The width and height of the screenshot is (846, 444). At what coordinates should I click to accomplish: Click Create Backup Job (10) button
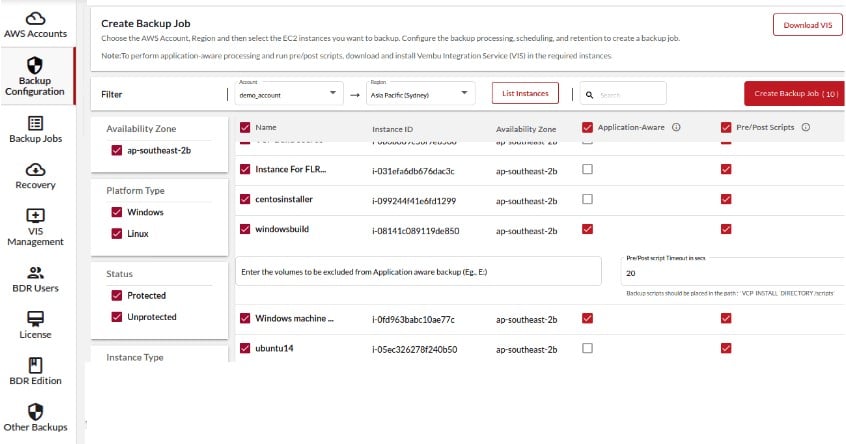[794, 94]
